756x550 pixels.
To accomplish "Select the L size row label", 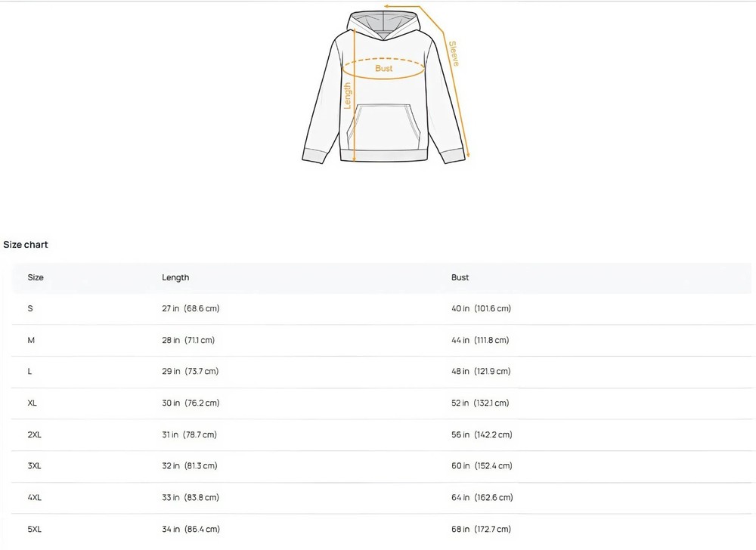I will click(x=29, y=372).
